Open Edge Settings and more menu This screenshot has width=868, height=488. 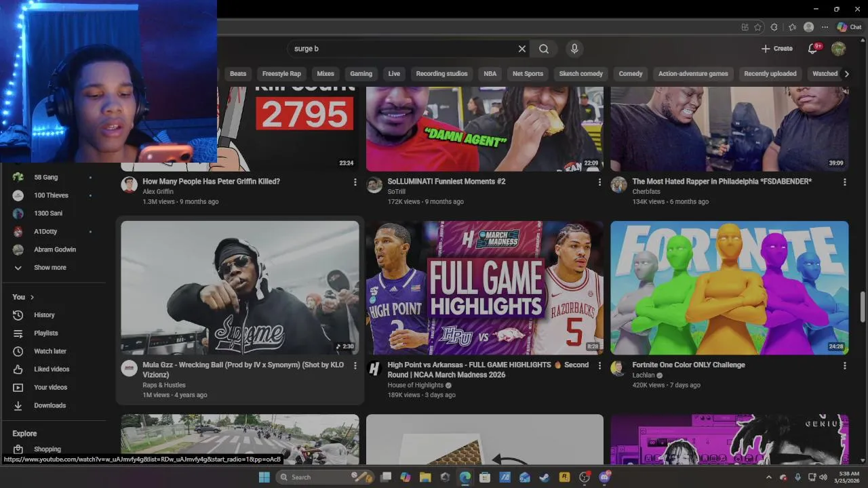coord(825,27)
